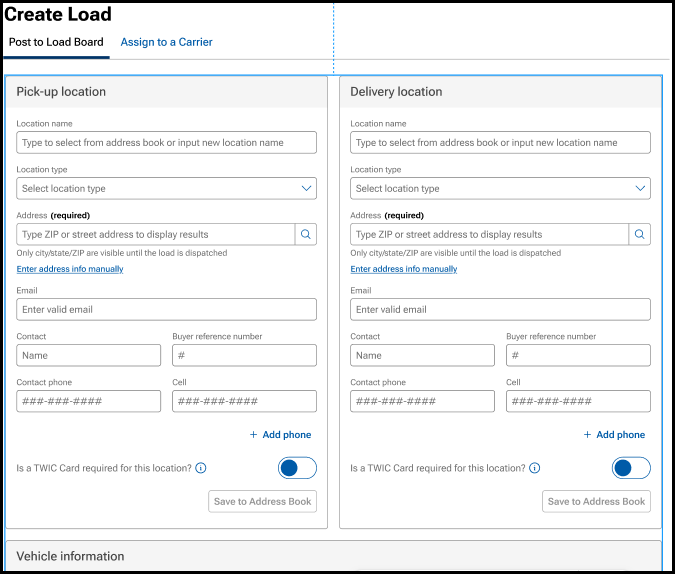
Task: Save pick-up location to Address Book
Action: (263, 501)
